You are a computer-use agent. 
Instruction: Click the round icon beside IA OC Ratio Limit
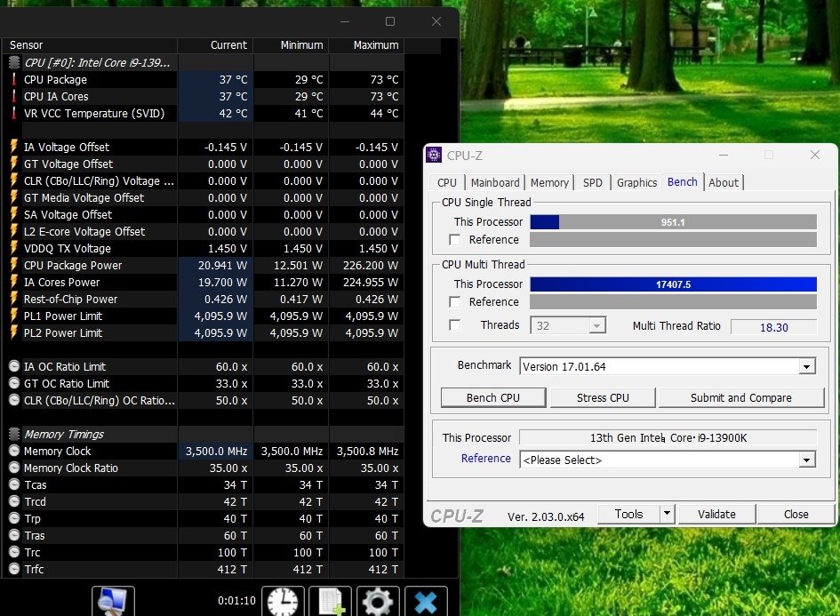point(14,367)
